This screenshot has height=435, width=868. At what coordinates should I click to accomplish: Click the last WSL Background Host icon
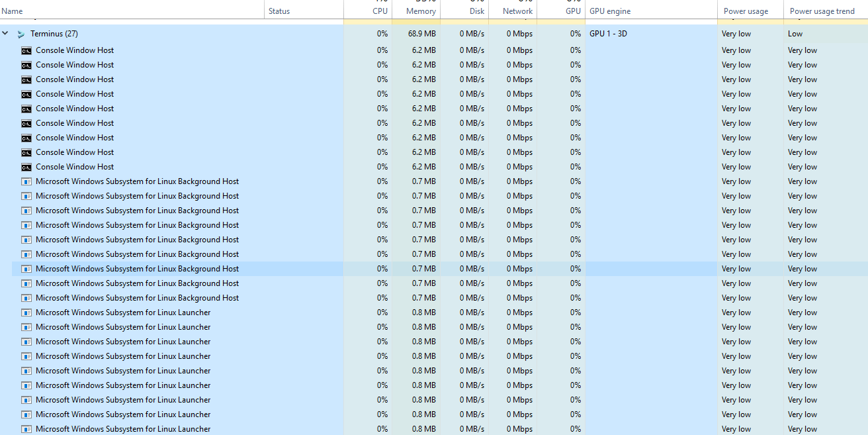pyautogui.click(x=26, y=297)
